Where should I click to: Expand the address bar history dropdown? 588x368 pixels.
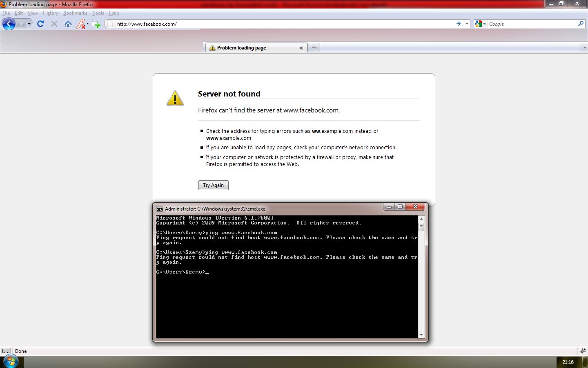coord(467,24)
